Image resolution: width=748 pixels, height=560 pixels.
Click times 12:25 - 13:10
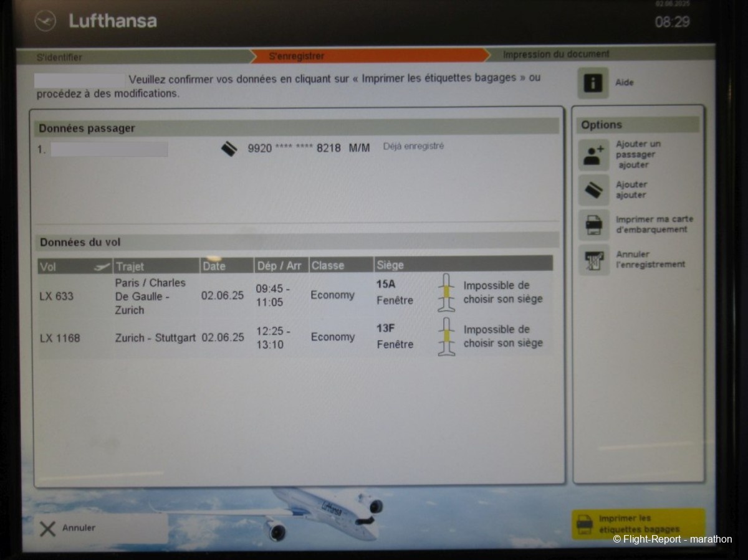coord(272,338)
